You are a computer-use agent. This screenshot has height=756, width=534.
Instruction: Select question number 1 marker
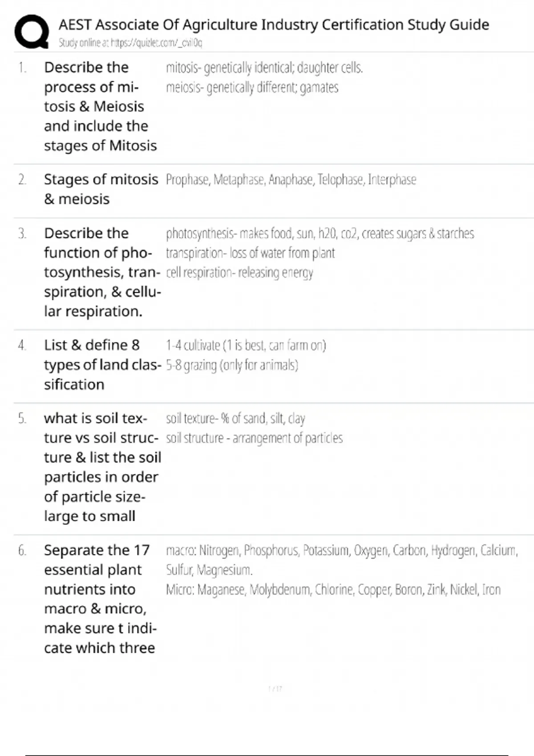[22, 68]
